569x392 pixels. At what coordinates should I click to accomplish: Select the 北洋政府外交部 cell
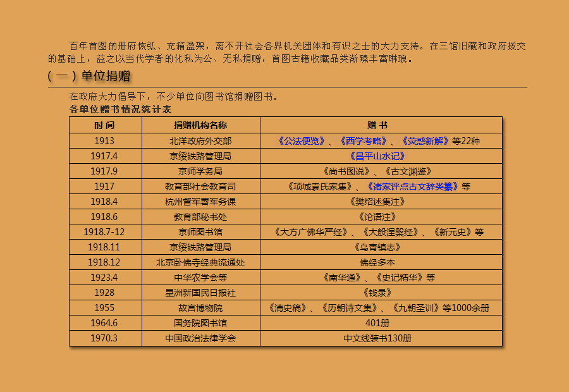point(200,141)
